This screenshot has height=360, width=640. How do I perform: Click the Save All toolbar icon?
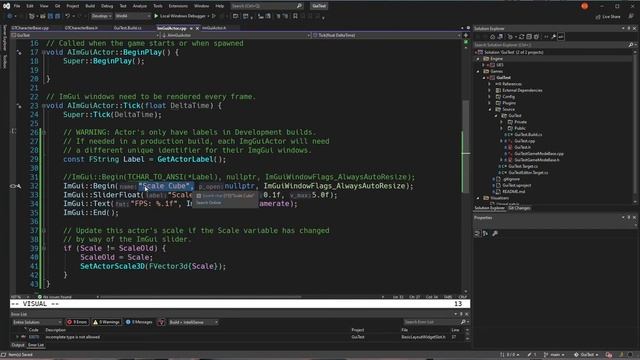pos(58,16)
